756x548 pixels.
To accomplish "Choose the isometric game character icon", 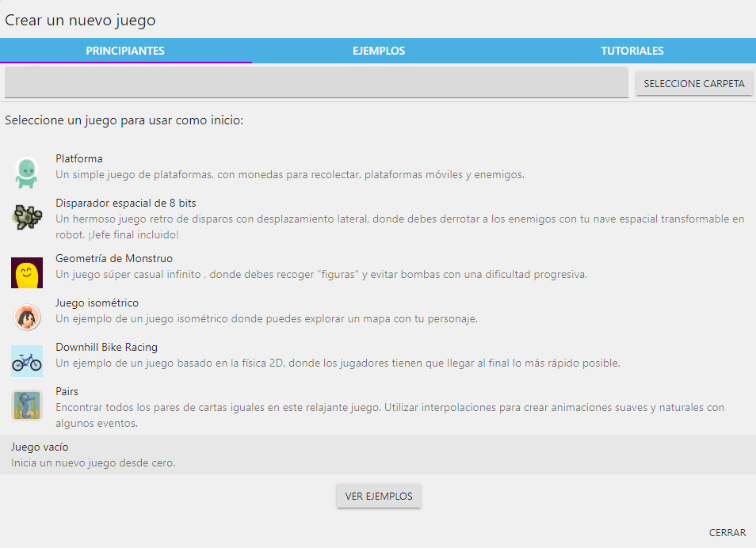I will point(27,317).
